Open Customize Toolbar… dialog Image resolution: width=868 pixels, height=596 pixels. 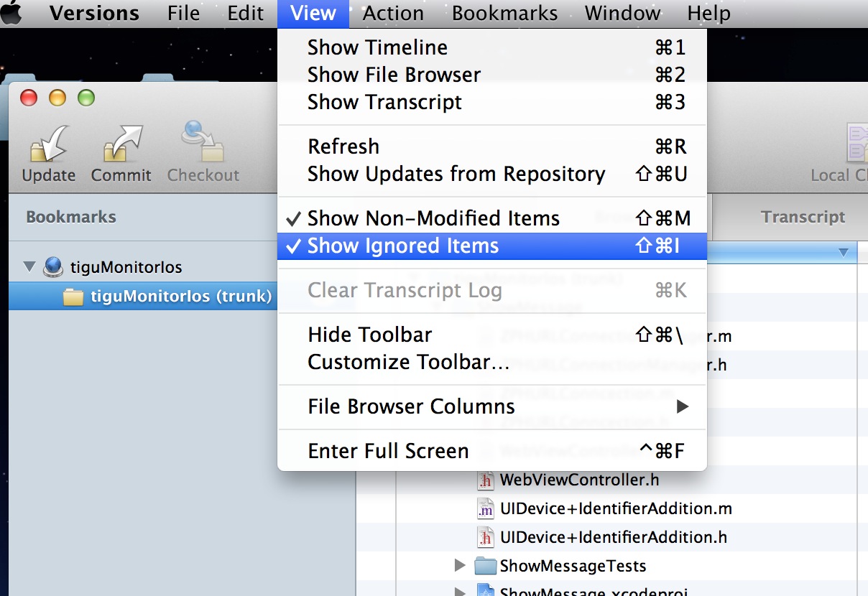(x=492, y=362)
